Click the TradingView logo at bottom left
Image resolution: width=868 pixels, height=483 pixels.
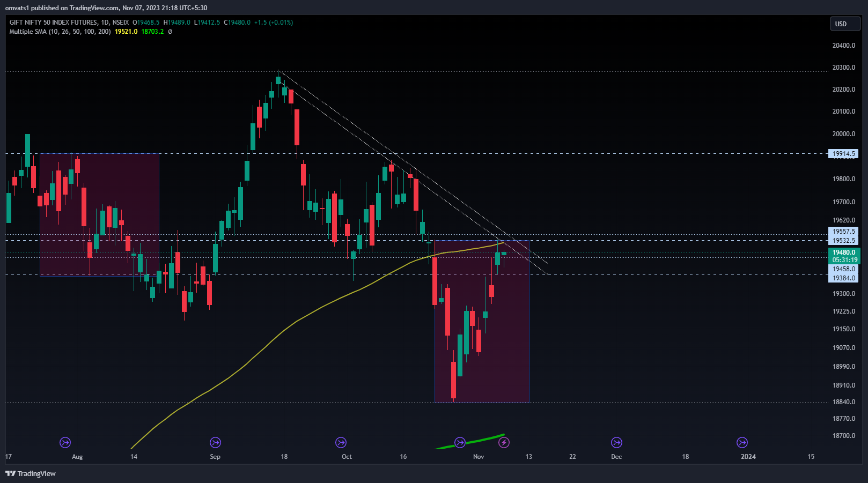click(31, 473)
